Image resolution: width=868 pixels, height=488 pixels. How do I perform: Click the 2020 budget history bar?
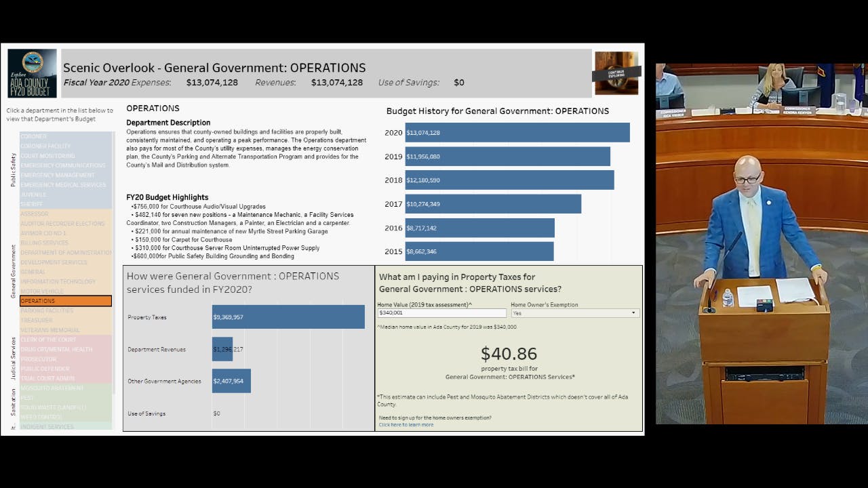coord(517,132)
